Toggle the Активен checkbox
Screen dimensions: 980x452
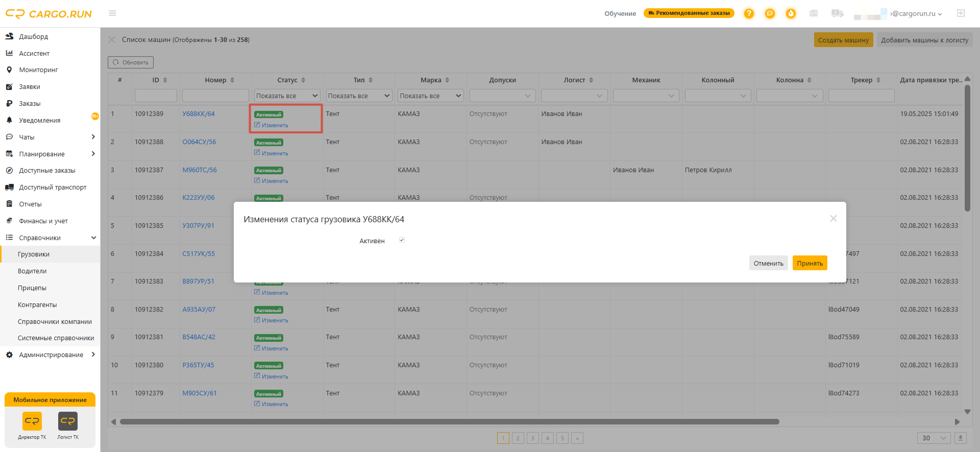pyautogui.click(x=402, y=240)
